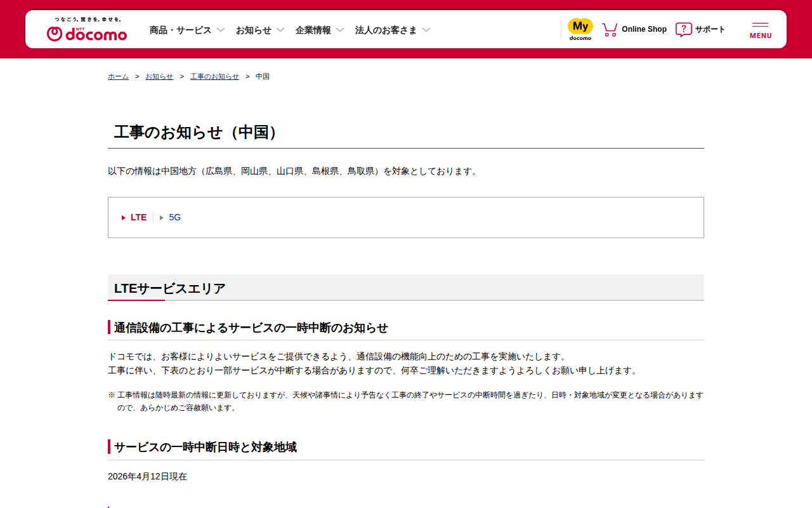Click the 以下の情報は中国地方 description sentence
Viewport: 812px width, 508px height.
(x=292, y=171)
